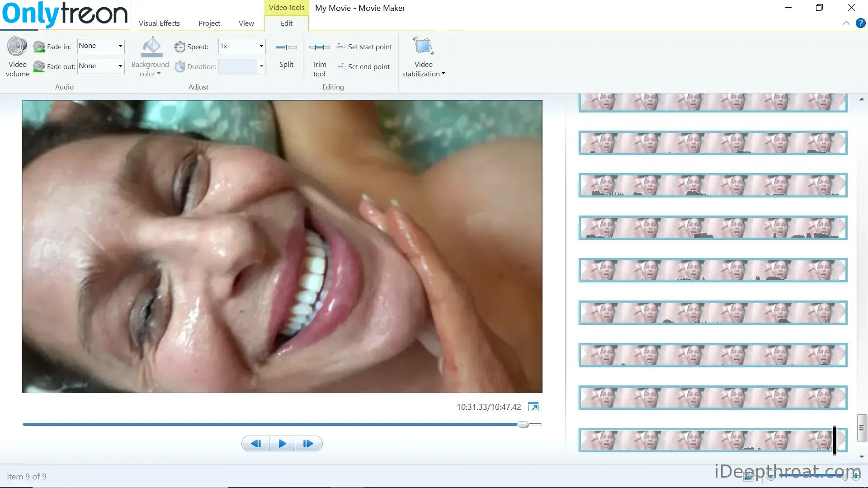Click the 'Item 9 of 9' status text
The image size is (868, 488).
pyautogui.click(x=27, y=477)
